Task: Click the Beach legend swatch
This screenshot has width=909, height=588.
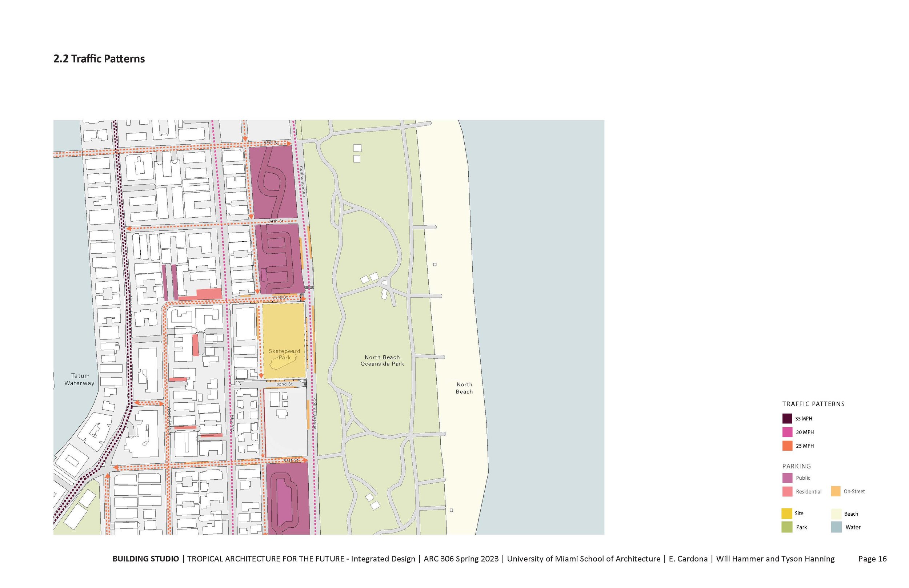Action: [836, 514]
